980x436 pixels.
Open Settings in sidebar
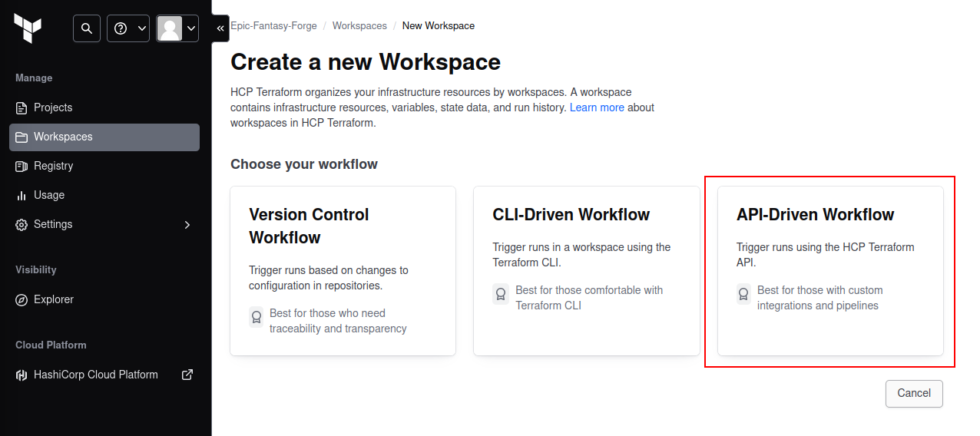pos(104,224)
